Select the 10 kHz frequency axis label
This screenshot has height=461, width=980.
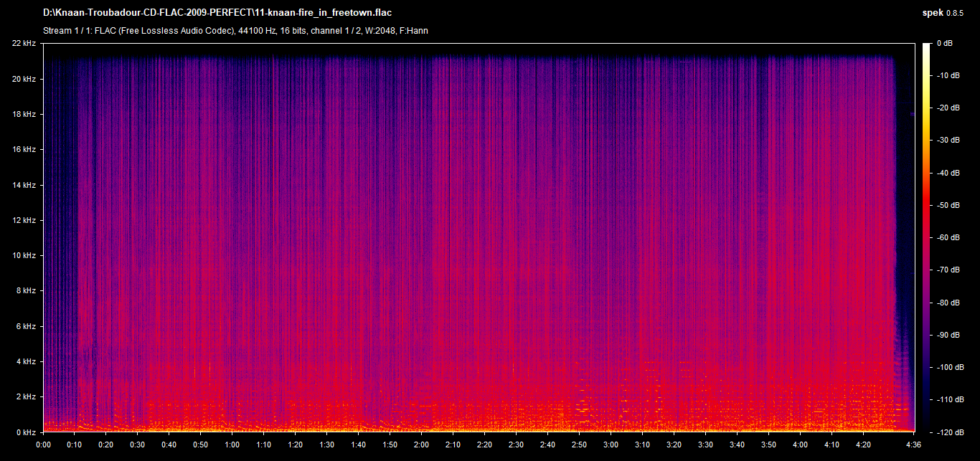click(24, 256)
